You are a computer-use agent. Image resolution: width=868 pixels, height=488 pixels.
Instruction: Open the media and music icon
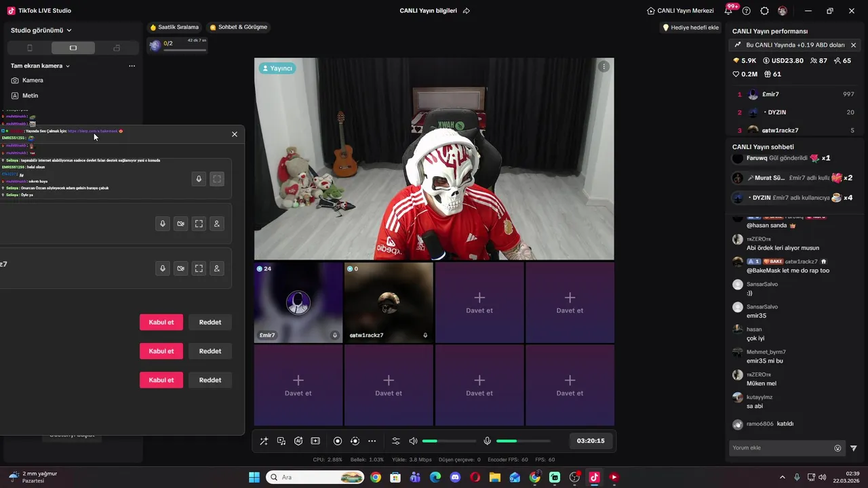tap(281, 441)
